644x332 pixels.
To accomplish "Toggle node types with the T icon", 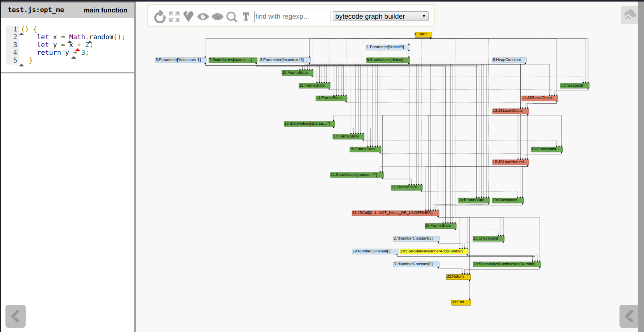I will coord(246,16).
